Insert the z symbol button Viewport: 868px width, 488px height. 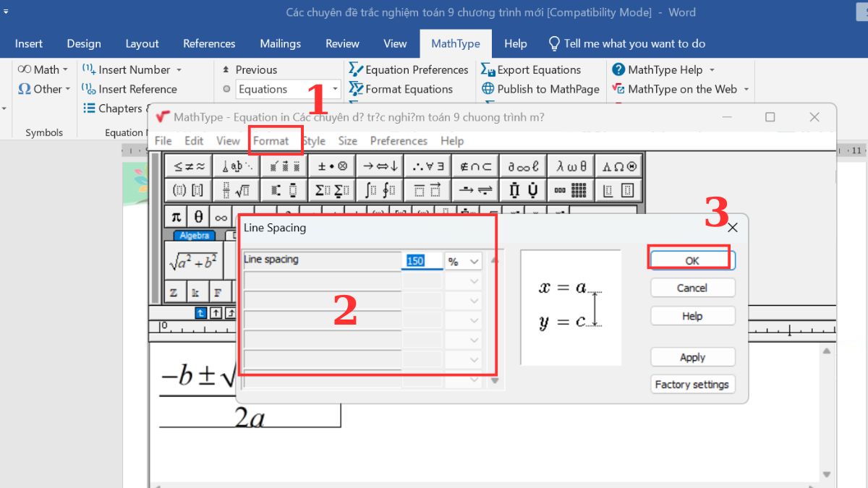click(174, 293)
